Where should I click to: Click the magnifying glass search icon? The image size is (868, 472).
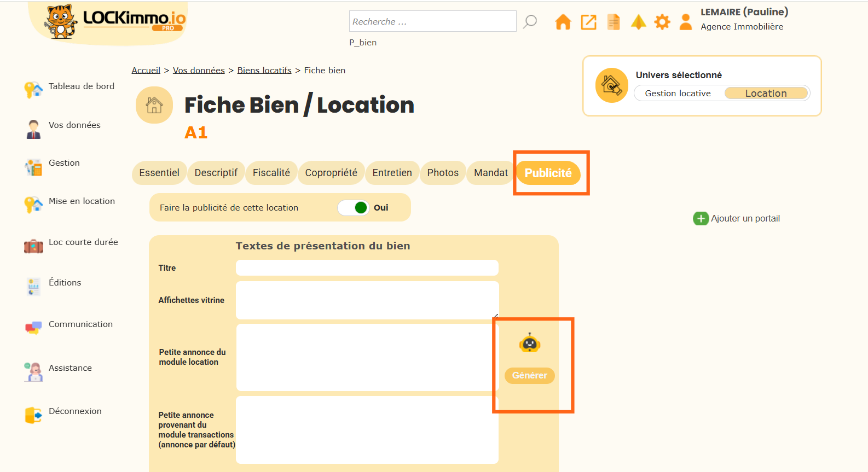coord(530,22)
